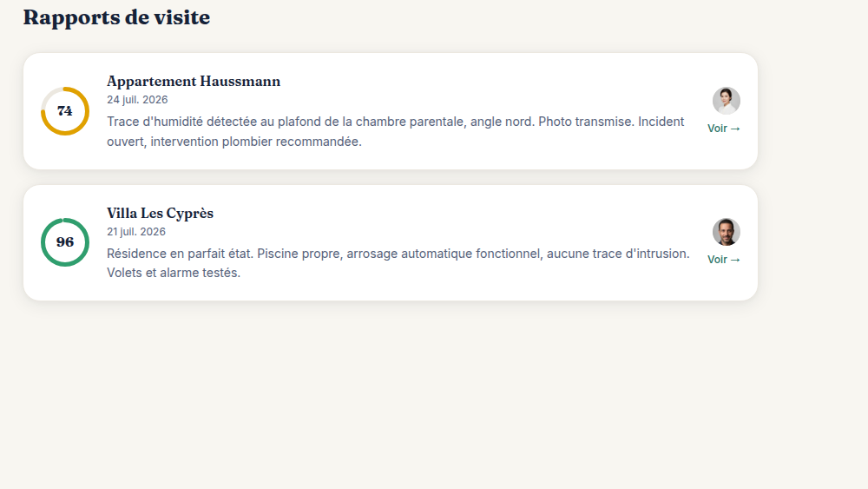The image size is (868, 489).
Task: Click Voir link for Villa Les Cyprès
Action: tap(724, 260)
